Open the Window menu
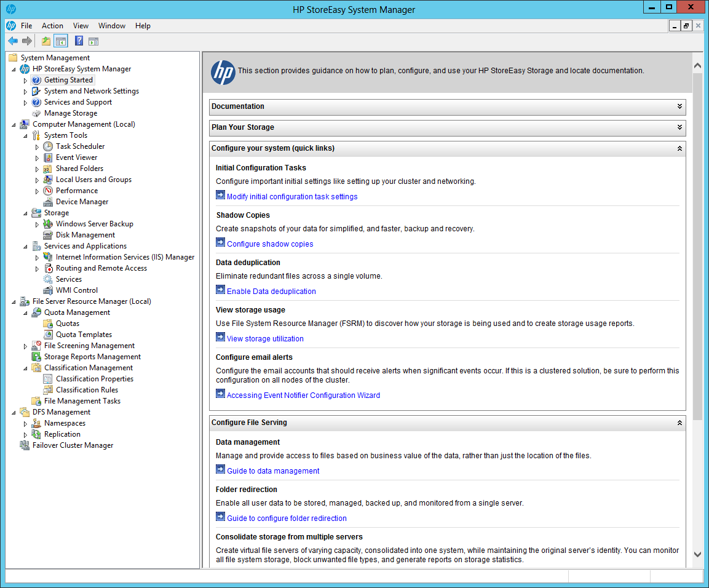This screenshot has height=588, width=709. tap(112, 26)
